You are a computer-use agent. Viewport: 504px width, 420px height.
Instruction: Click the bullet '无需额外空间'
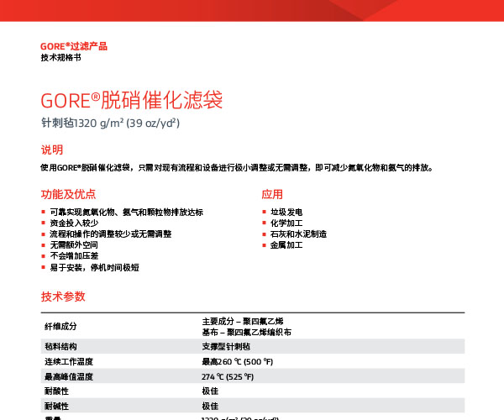(74, 245)
